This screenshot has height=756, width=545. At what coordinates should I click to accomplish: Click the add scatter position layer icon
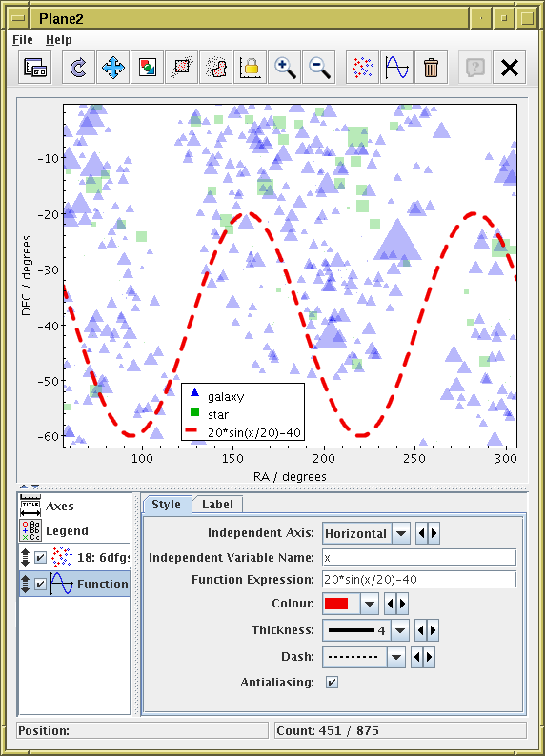(x=362, y=68)
